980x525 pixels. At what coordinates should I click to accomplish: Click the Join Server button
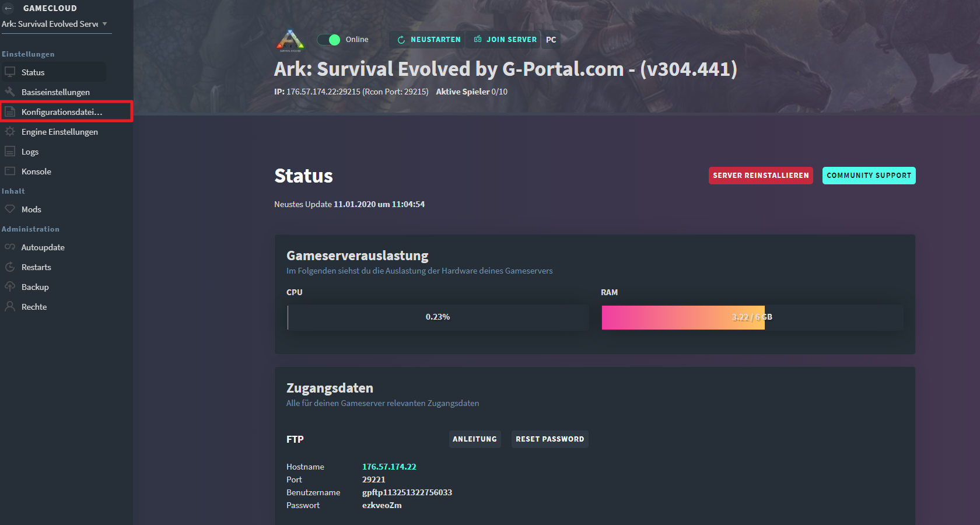pos(505,40)
